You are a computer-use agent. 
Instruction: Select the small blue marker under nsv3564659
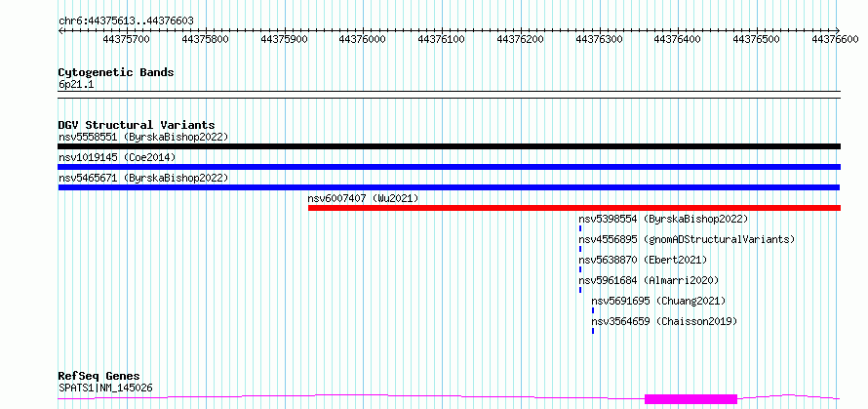pos(593,331)
